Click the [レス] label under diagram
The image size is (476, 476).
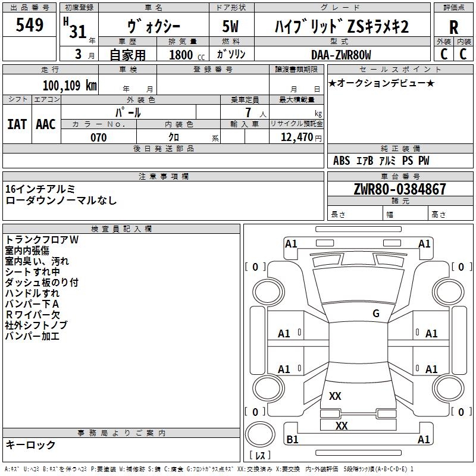[x=260, y=456]
